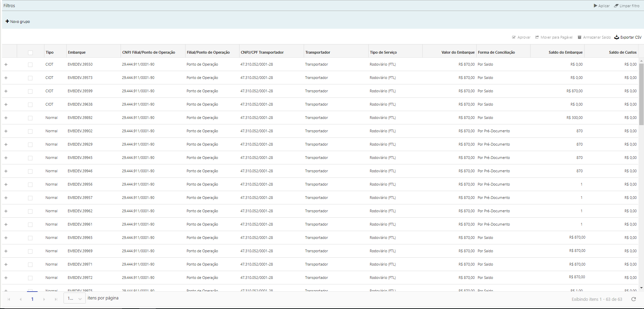Click the Exportar CSV download icon
Viewport: 644px width, 309px height.
(x=617, y=37)
